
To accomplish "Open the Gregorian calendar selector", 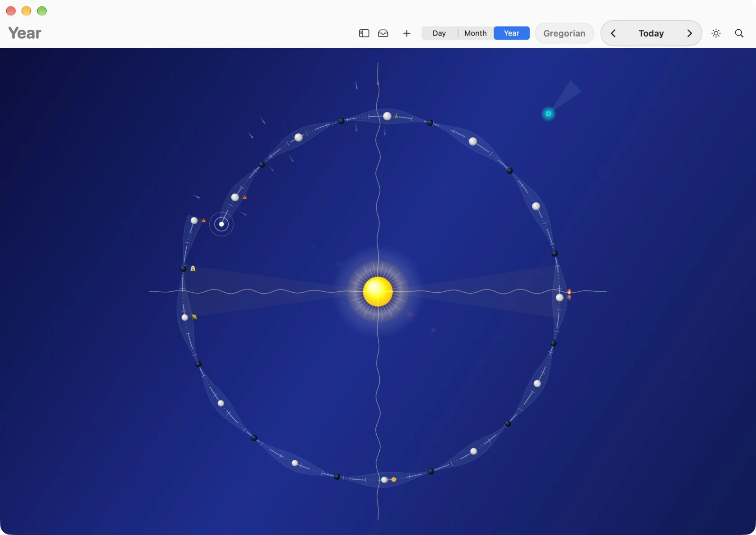I will (564, 33).
